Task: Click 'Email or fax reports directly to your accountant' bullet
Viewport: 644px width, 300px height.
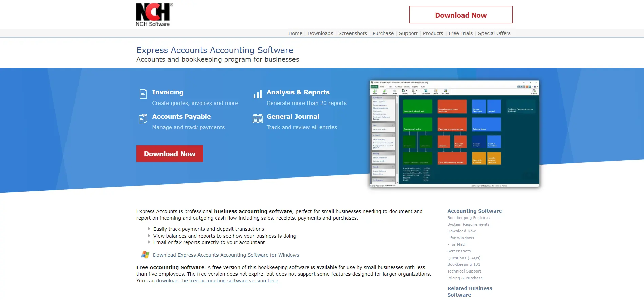Action: pos(209,242)
